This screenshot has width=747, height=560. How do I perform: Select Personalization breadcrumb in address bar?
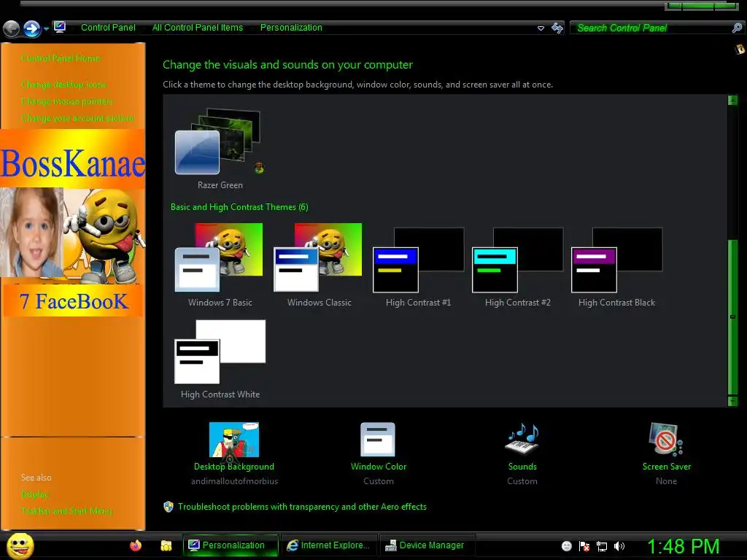click(x=291, y=28)
